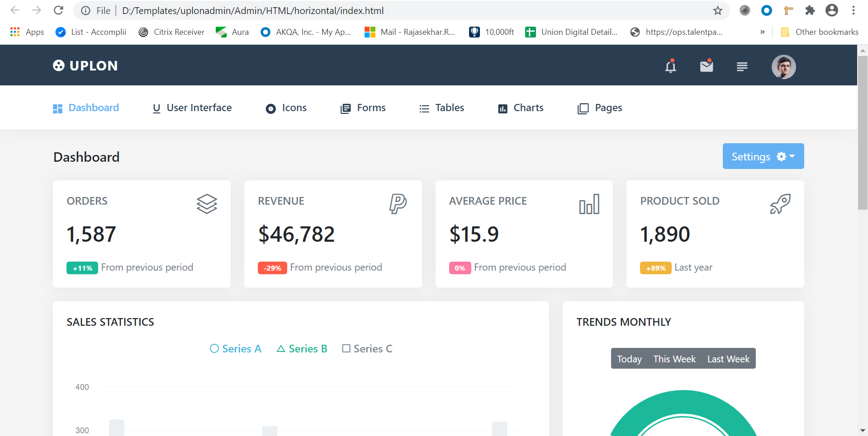Click the page vertical scrollbar

[x=863, y=136]
